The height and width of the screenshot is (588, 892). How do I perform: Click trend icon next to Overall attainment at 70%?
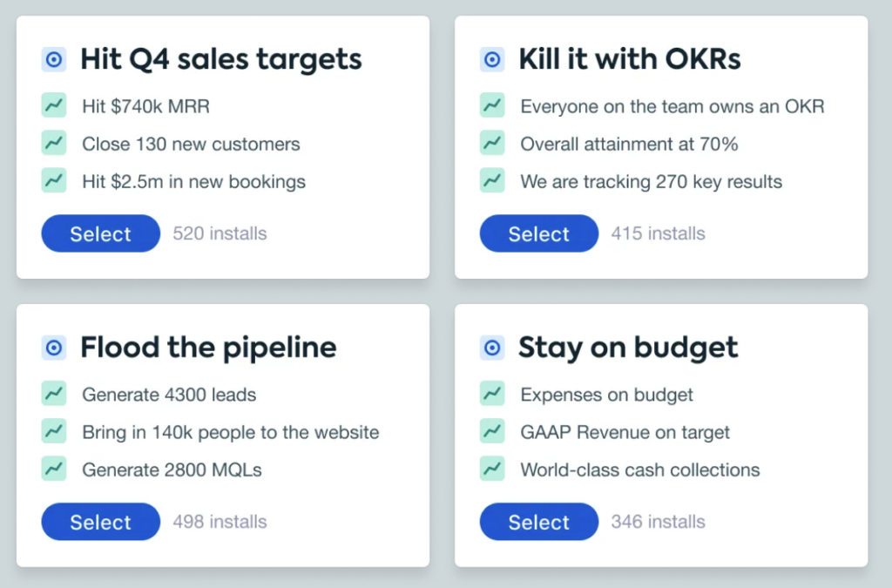pos(492,143)
